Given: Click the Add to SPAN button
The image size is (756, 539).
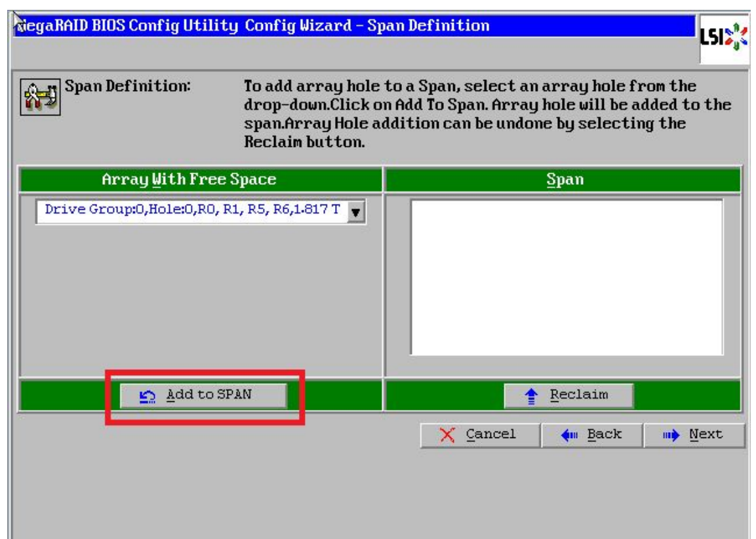Looking at the screenshot, I should (x=203, y=396).
